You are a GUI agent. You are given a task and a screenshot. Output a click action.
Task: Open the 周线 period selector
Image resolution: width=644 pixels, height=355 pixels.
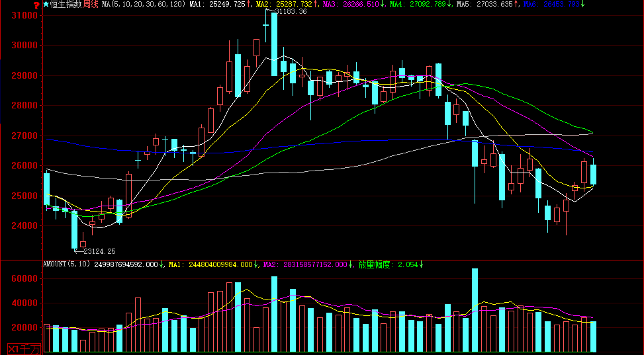click(x=89, y=4)
